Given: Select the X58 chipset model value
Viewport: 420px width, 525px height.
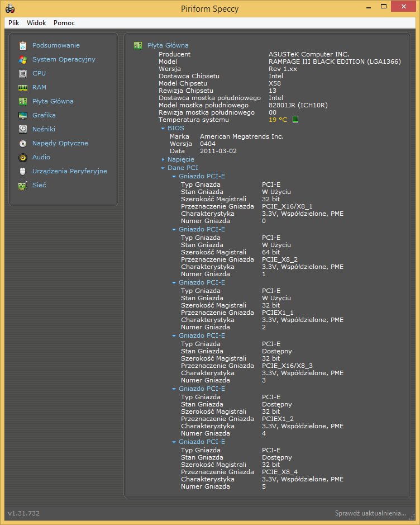Looking at the screenshot, I should [x=275, y=83].
